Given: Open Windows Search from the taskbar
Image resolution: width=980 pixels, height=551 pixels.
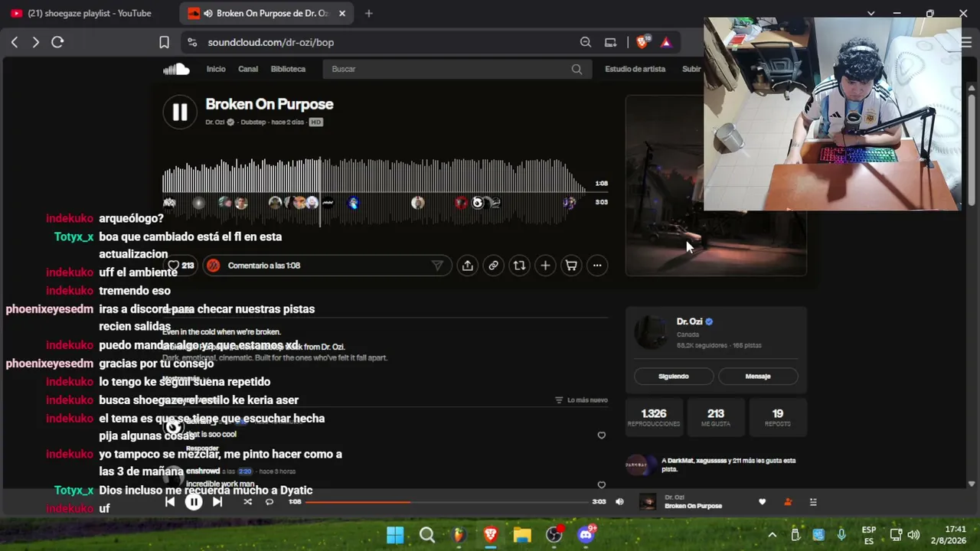Looking at the screenshot, I should pyautogui.click(x=427, y=535).
